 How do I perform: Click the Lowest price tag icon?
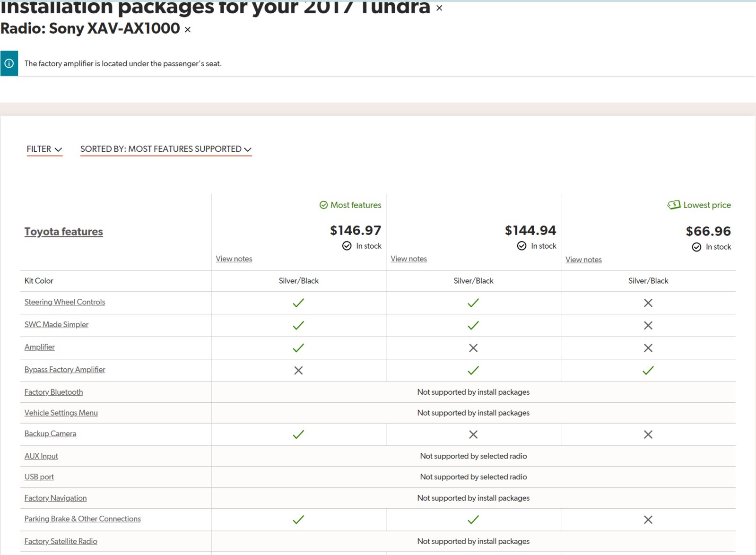pyautogui.click(x=674, y=205)
